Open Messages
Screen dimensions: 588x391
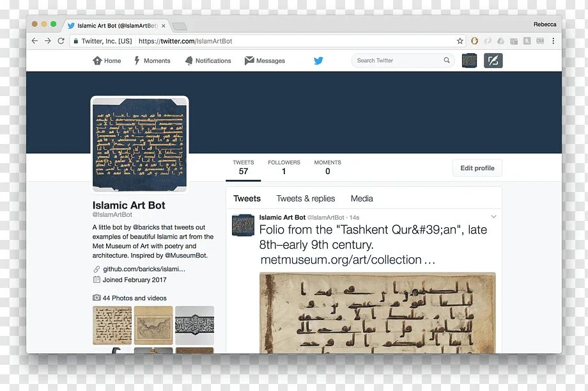[x=265, y=60]
